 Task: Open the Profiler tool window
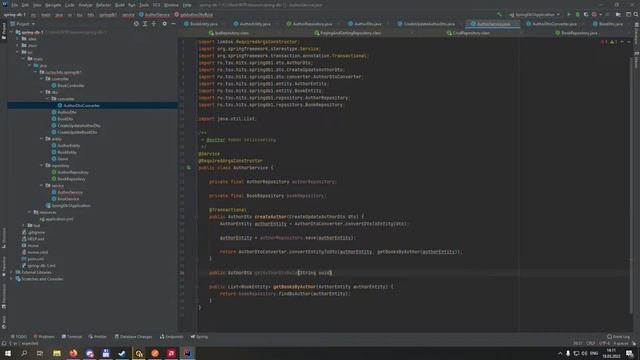[x=98, y=337]
